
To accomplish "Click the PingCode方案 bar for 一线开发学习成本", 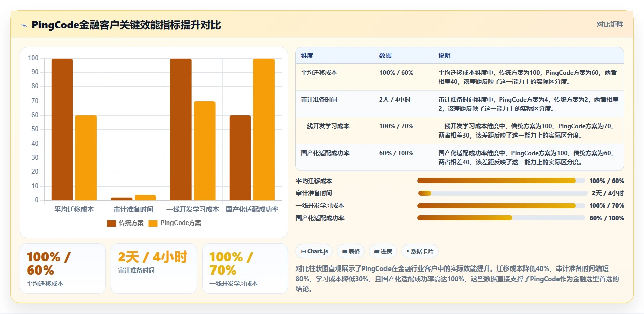I will click(x=204, y=151).
